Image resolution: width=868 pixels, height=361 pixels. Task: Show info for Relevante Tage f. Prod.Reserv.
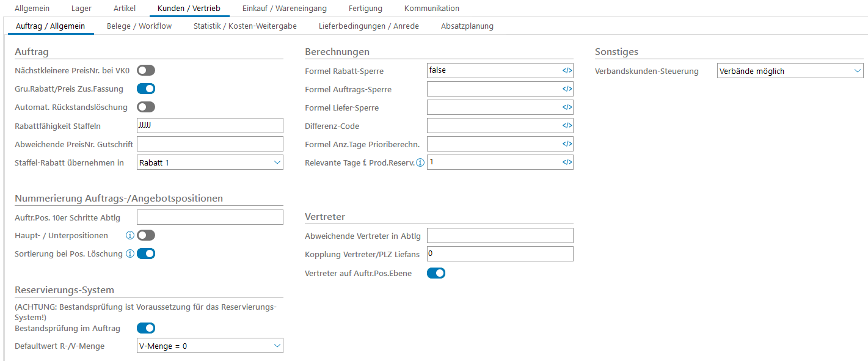tap(420, 162)
